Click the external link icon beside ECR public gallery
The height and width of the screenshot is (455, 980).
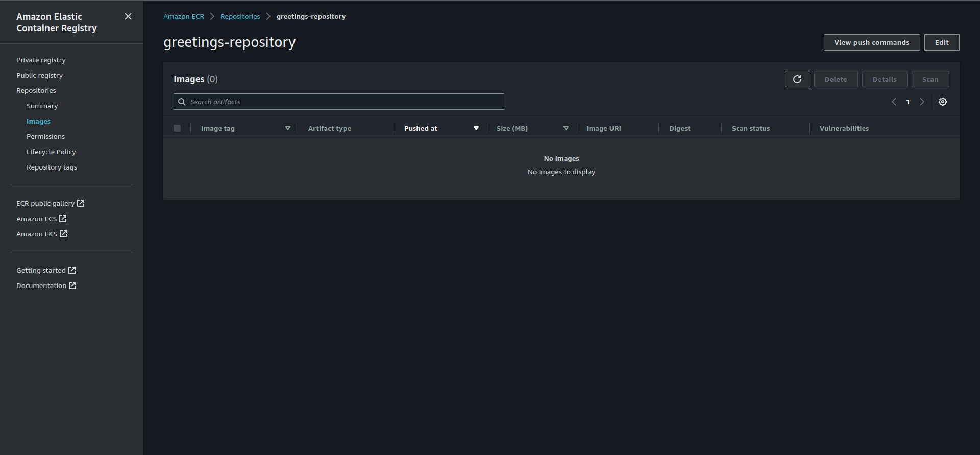click(x=81, y=203)
